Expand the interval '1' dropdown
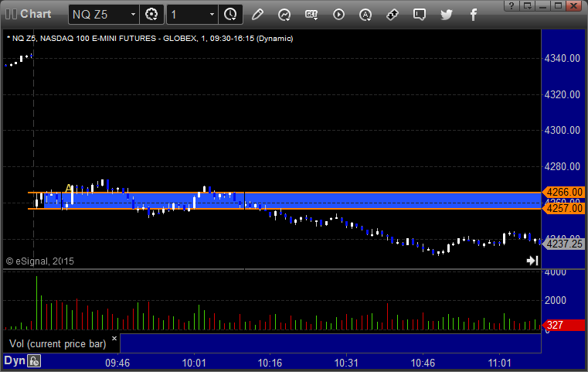This screenshot has width=588, height=372. point(210,15)
